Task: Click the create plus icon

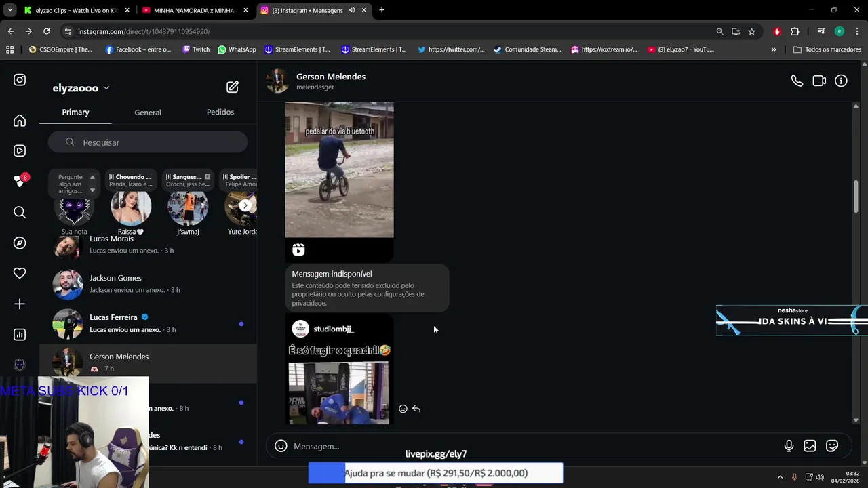Action: coord(20,304)
